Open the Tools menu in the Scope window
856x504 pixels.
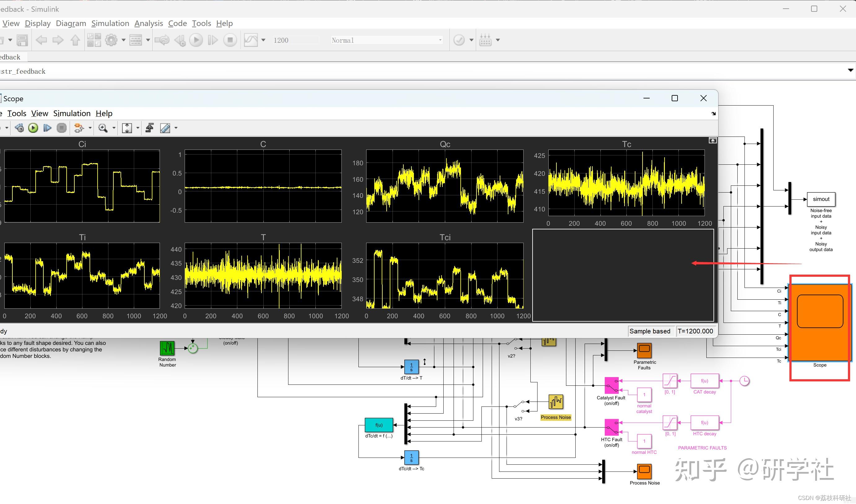click(x=16, y=113)
